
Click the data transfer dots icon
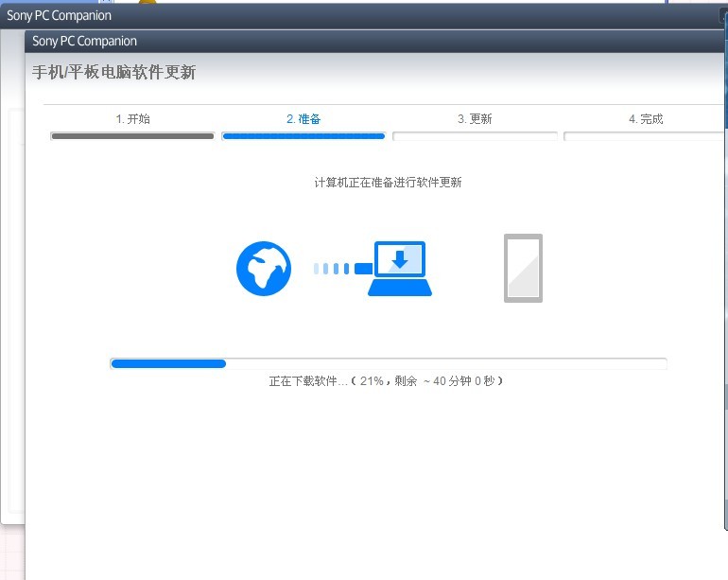point(342,269)
